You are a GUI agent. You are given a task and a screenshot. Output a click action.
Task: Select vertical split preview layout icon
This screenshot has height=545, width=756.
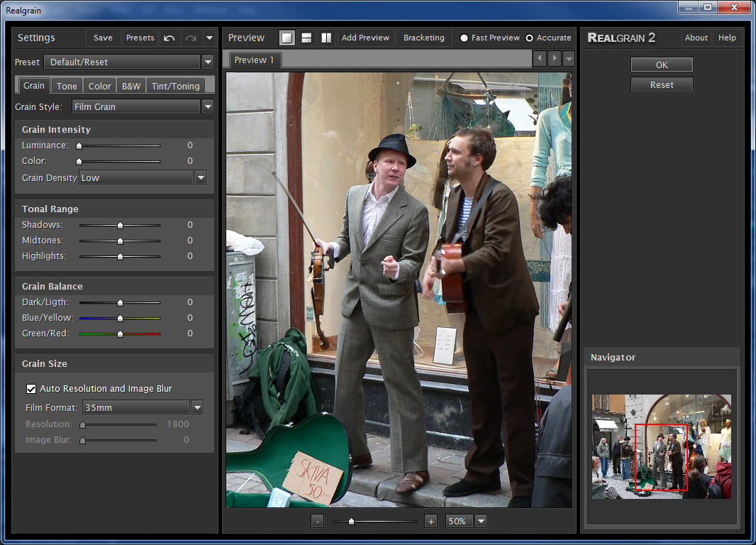click(326, 38)
